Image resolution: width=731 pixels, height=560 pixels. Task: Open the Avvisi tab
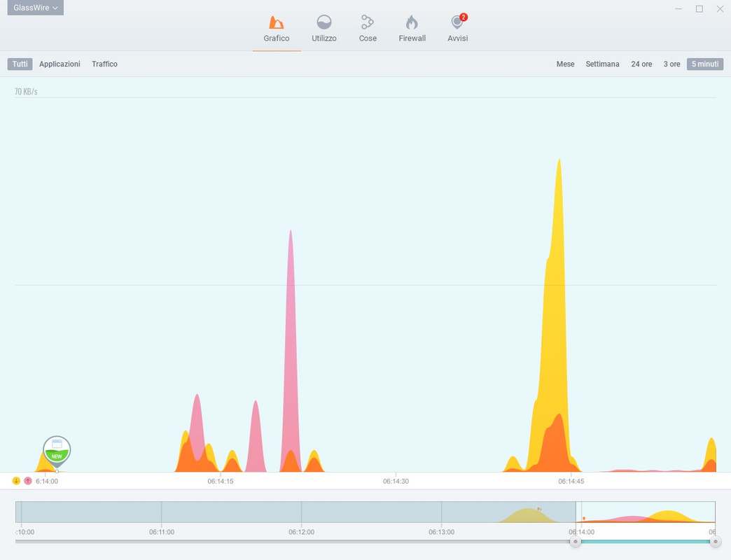pyautogui.click(x=458, y=29)
